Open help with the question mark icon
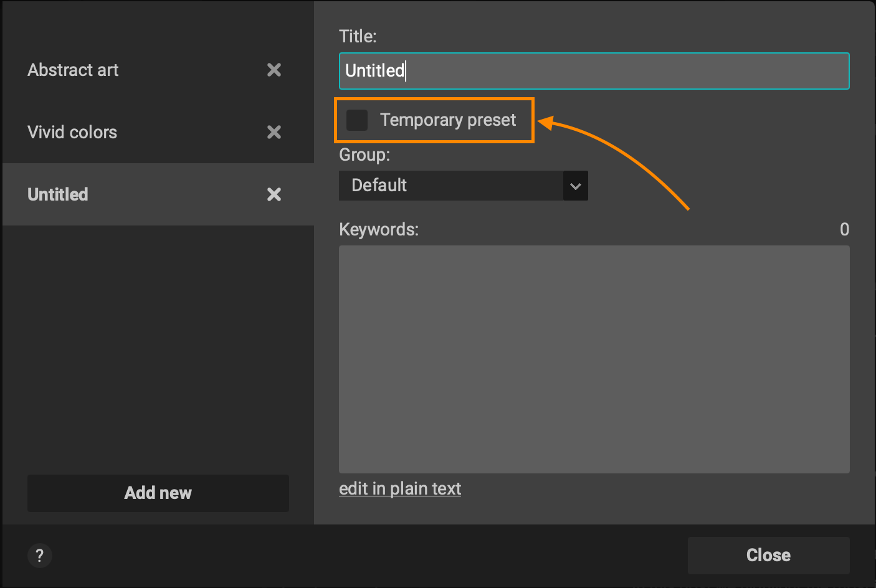876x588 pixels. [39, 555]
